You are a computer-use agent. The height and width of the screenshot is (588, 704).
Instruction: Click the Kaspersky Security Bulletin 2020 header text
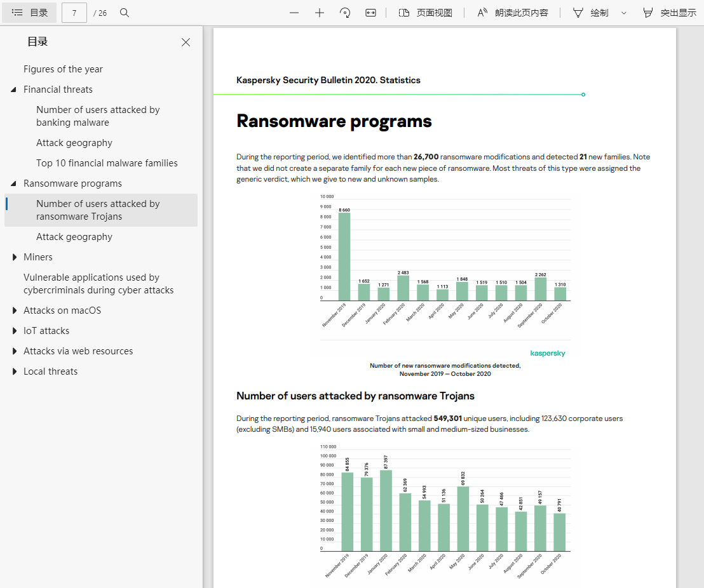tap(328, 80)
